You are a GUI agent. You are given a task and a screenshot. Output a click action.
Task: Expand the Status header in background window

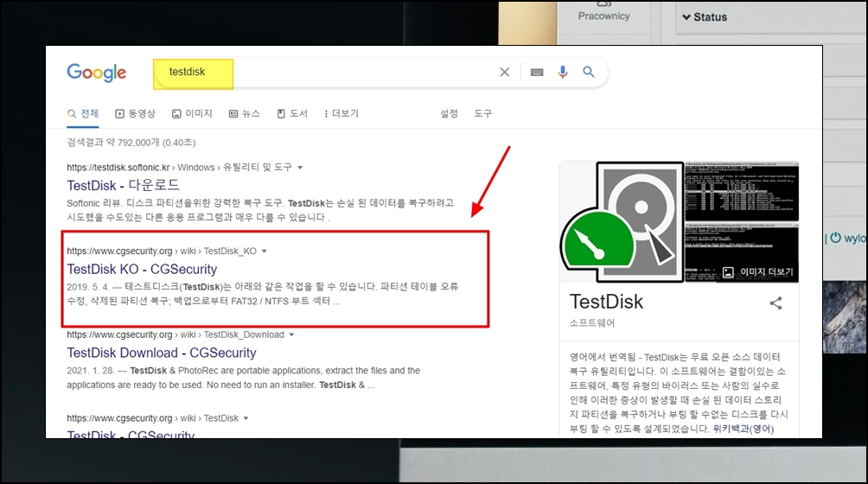tap(705, 17)
